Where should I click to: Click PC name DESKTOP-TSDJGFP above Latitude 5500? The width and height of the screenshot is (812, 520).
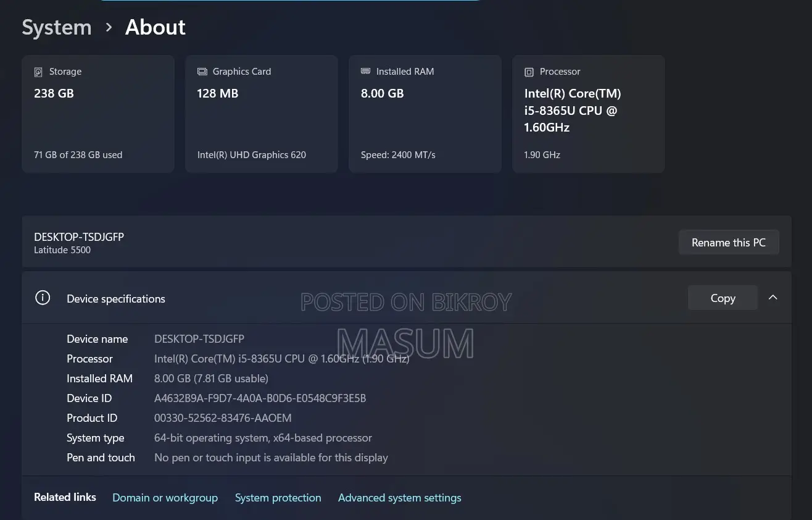[79, 237]
